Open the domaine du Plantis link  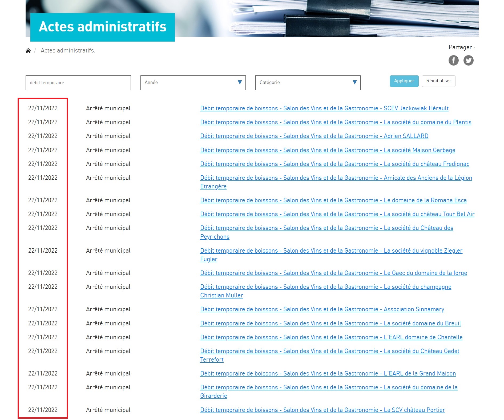pos(336,122)
